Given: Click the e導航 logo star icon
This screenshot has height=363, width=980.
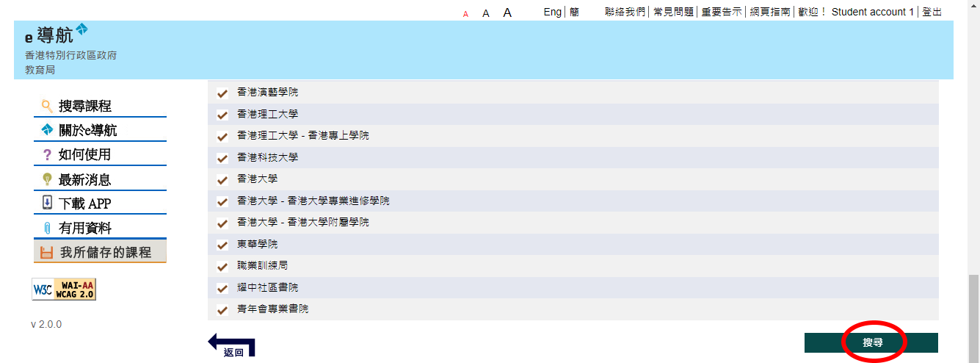Looking at the screenshot, I should (81, 29).
